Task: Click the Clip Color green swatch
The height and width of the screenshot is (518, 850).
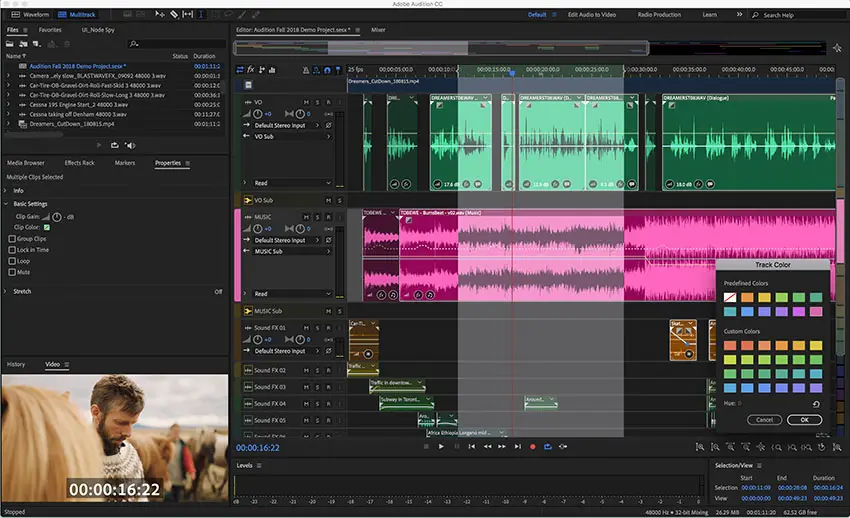Action: pyautogui.click(x=47, y=227)
